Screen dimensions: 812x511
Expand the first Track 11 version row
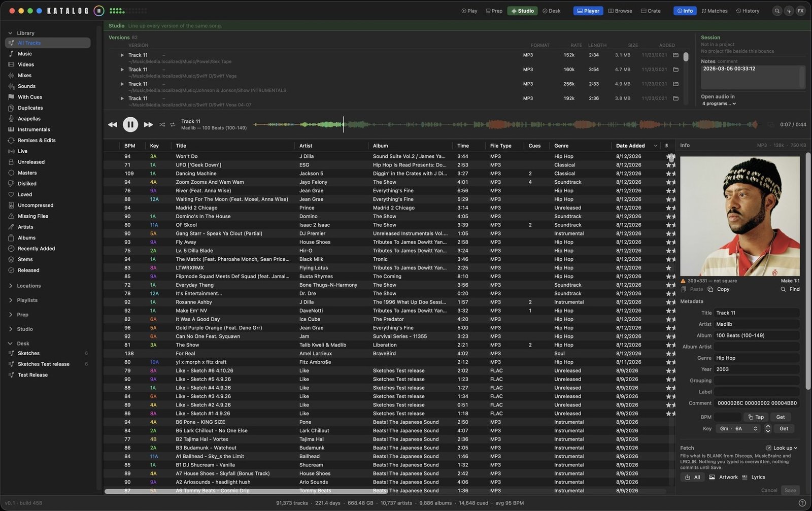(x=122, y=55)
